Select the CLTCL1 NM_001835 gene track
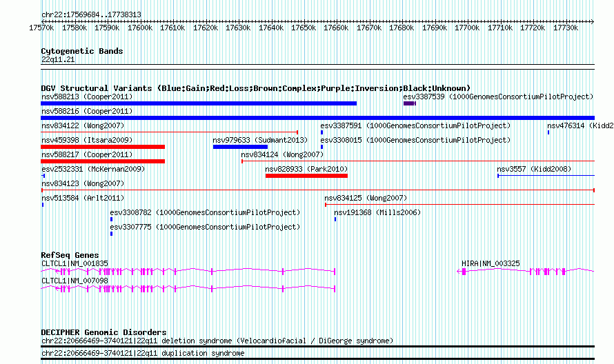Image resolution: width=614 pixels, height=364 pixels. 188,271
